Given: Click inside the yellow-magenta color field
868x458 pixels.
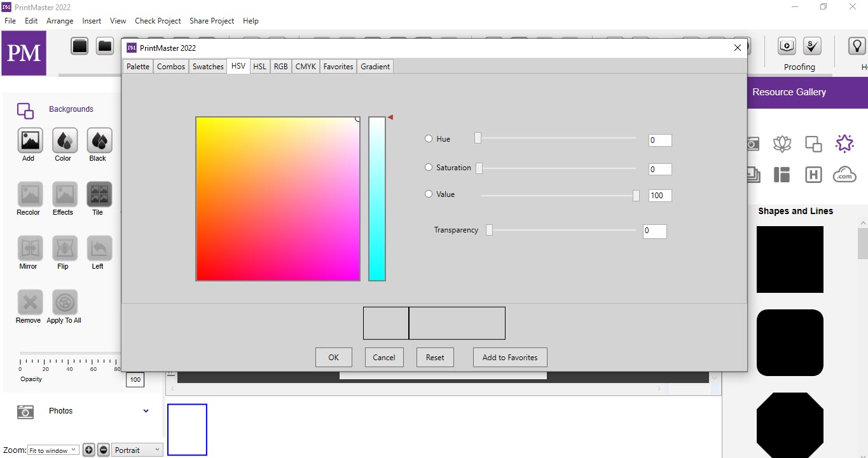Looking at the screenshot, I should click(x=278, y=198).
